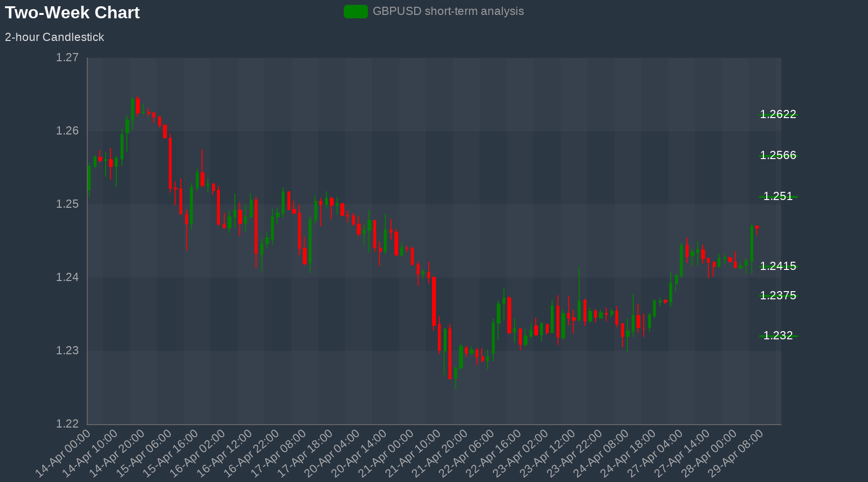
Task: Select the 1.2622 price level marker
Action: click(x=778, y=114)
